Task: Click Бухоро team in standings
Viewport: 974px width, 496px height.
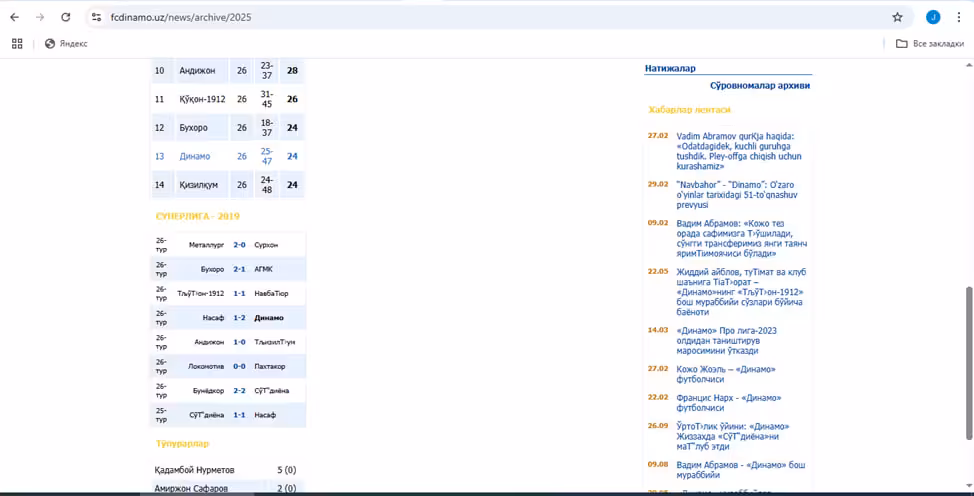Action: [193, 127]
